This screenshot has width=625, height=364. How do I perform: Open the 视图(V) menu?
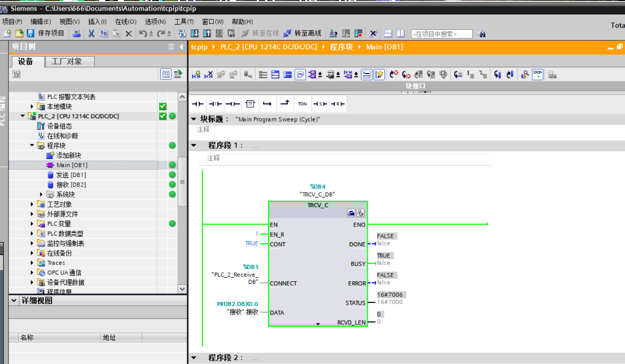click(69, 22)
